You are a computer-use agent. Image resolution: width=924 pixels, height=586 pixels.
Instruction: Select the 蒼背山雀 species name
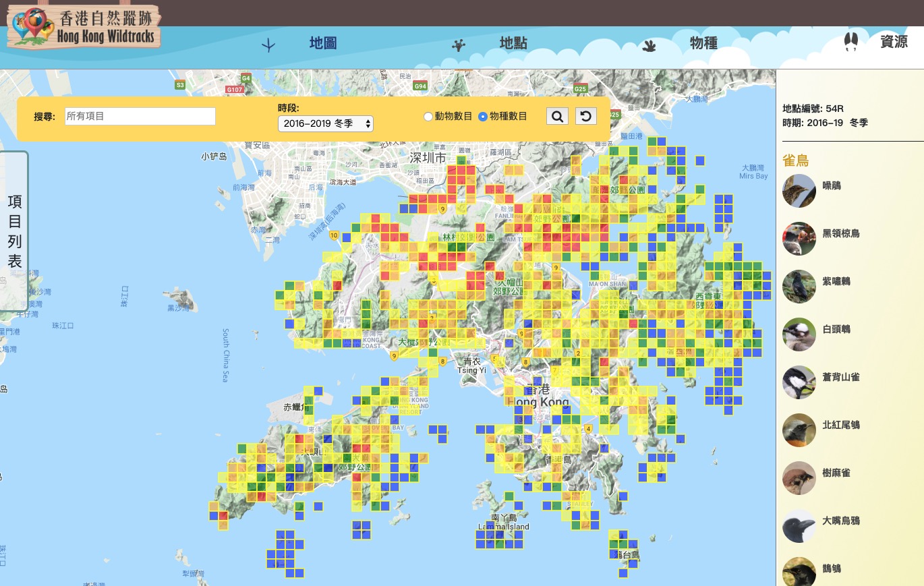coord(840,377)
